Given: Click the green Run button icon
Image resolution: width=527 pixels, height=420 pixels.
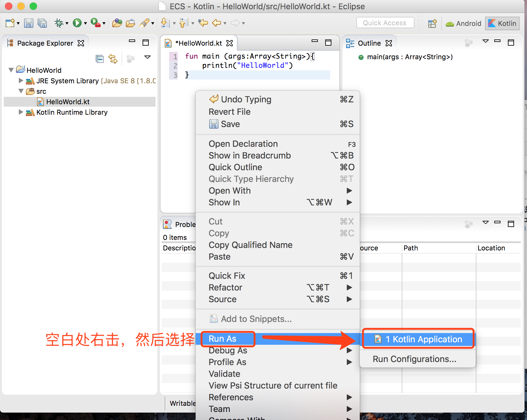Looking at the screenshot, I should [x=77, y=23].
